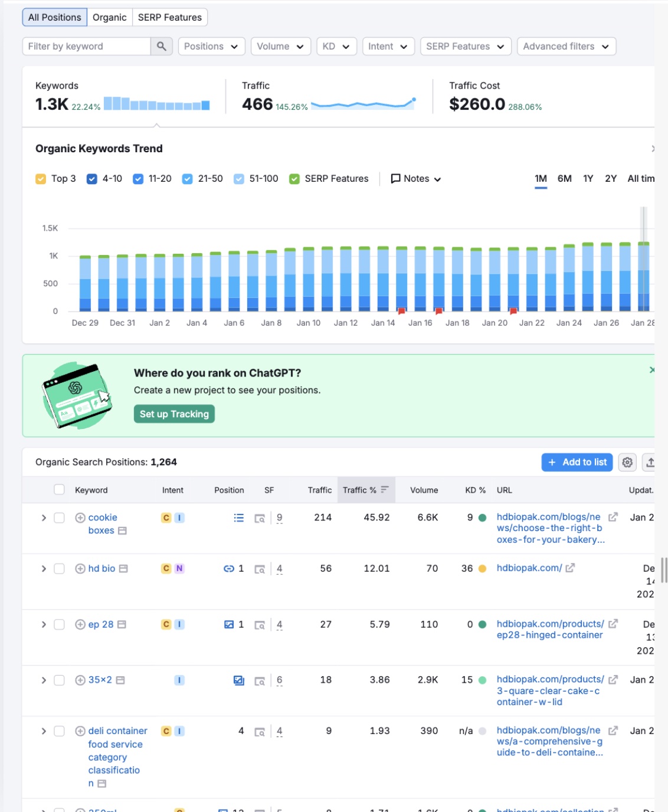Open the SERP preview icon in the hd bio row
668x812 pixels.
(x=258, y=569)
